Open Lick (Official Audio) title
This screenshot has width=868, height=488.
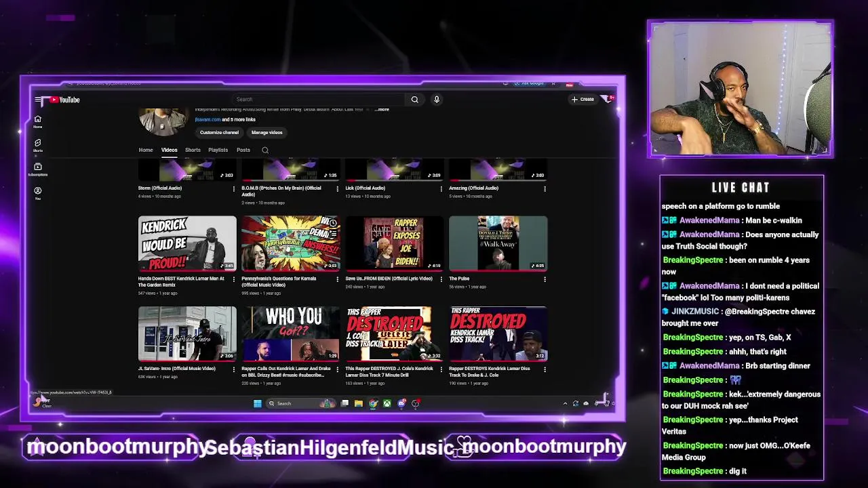click(x=366, y=188)
